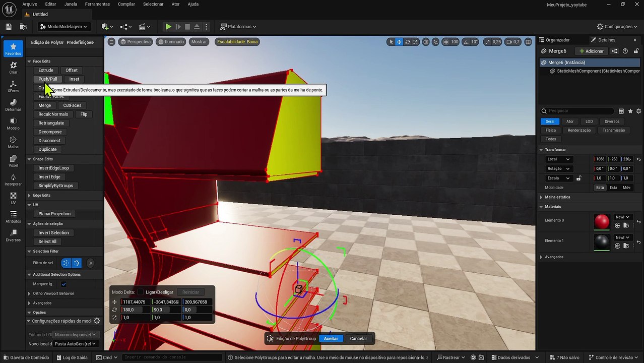This screenshot has height=363, width=644.
Task: Select the rotate gizmo tool icon
Action: tap(407, 42)
